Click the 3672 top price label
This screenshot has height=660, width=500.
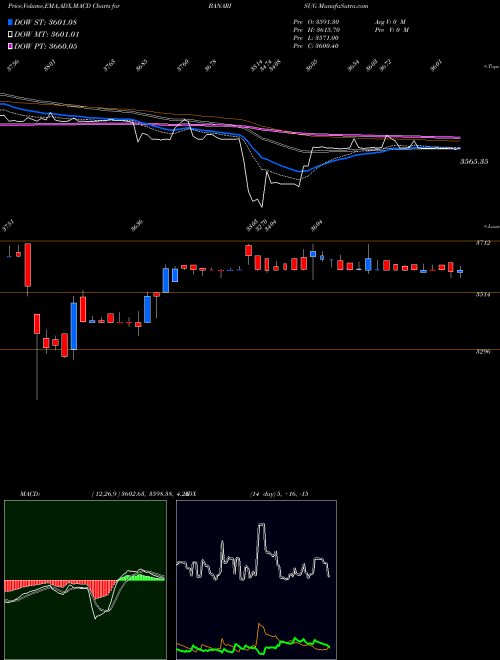tap(386, 65)
